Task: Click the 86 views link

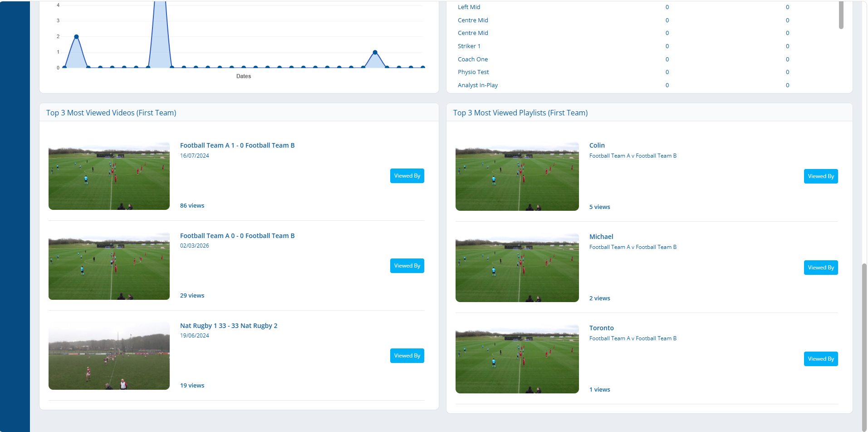Action: (x=192, y=205)
